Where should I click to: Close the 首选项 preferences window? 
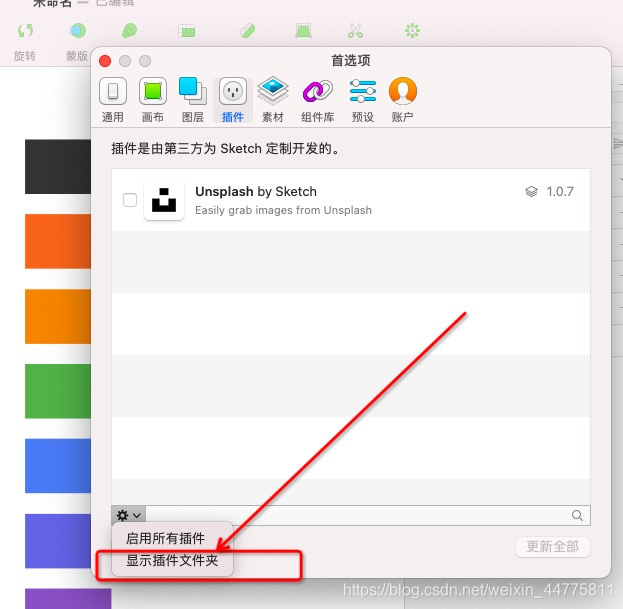coord(105,61)
